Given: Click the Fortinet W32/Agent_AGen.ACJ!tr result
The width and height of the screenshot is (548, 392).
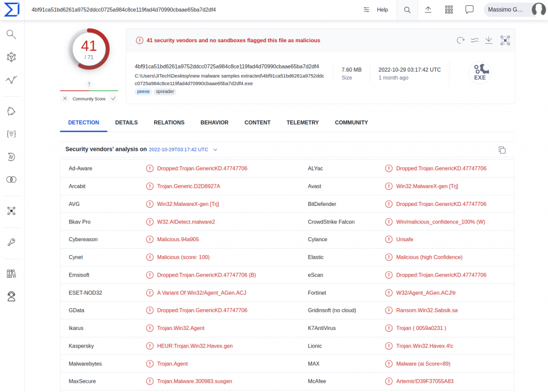Looking at the screenshot, I should (425, 293).
